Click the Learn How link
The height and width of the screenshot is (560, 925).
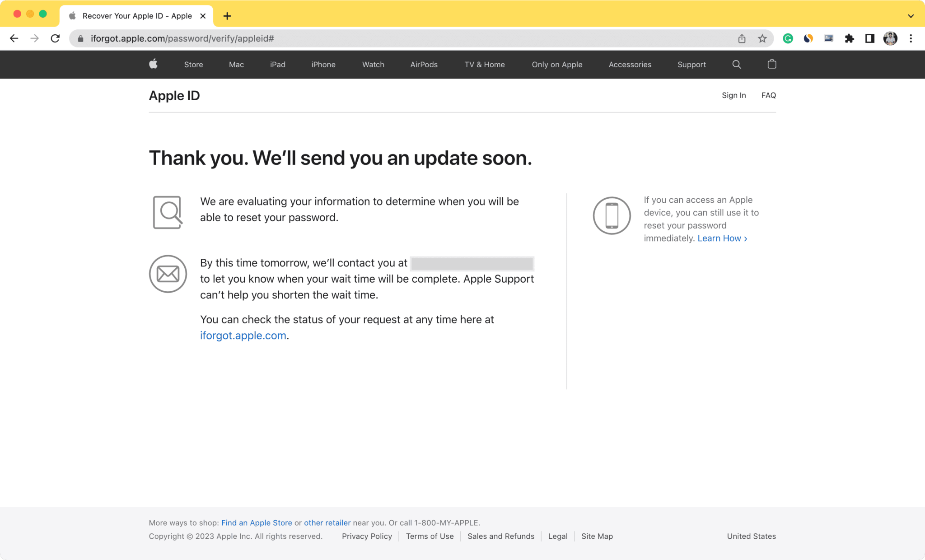click(722, 238)
